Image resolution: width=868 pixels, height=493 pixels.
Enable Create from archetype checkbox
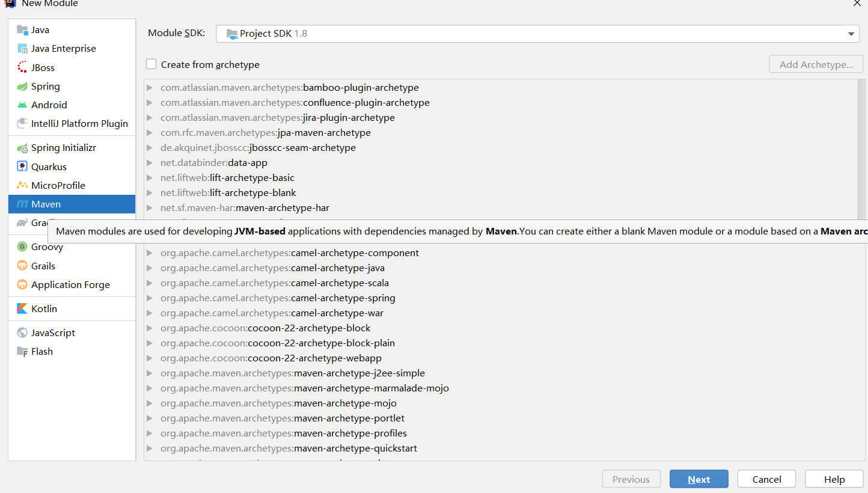151,64
